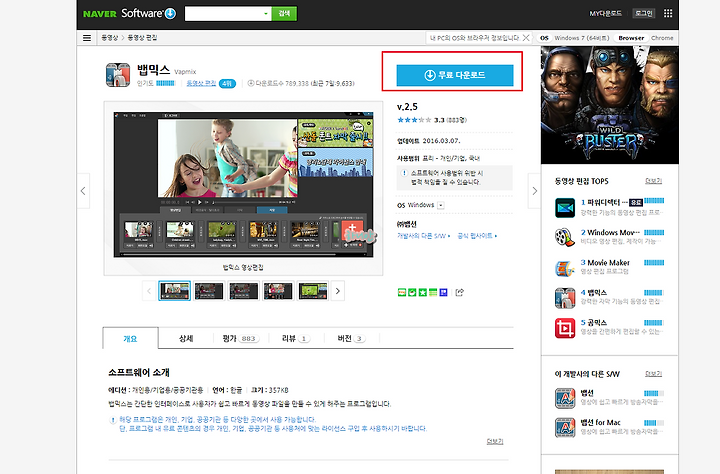The width and height of the screenshot is (720, 474).
Task: Click the info icon in usage warning box
Action: pos(404,173)
